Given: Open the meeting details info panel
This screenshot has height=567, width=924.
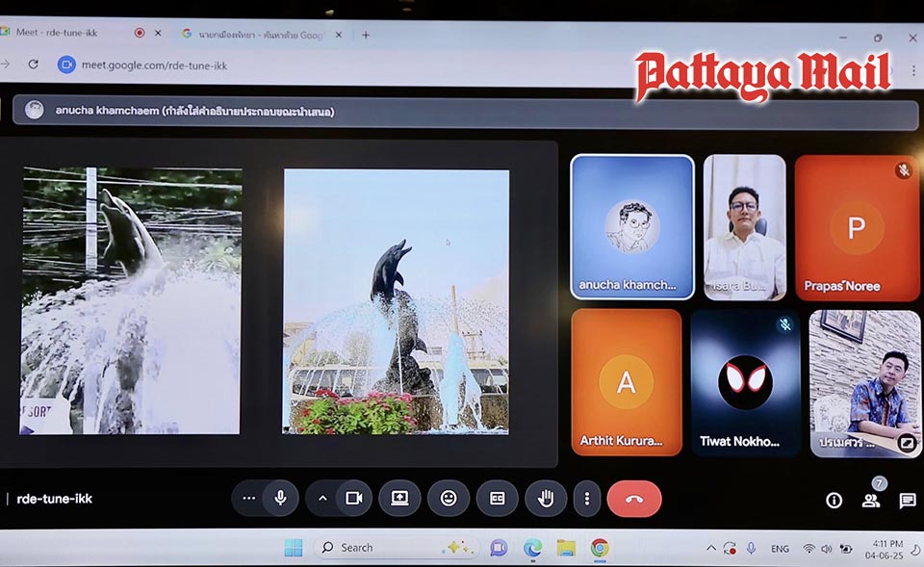Looking at the screenshot, I should click(x=834, y=501).
